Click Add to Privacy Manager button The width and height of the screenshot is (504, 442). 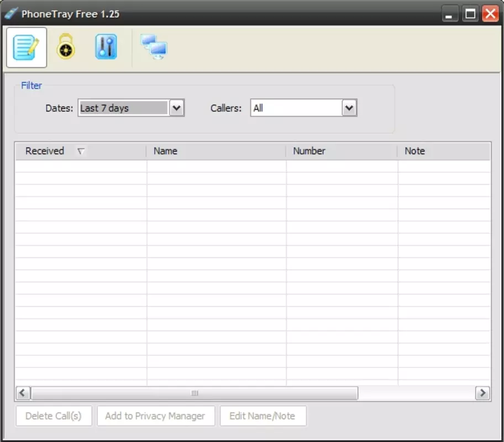156,416
